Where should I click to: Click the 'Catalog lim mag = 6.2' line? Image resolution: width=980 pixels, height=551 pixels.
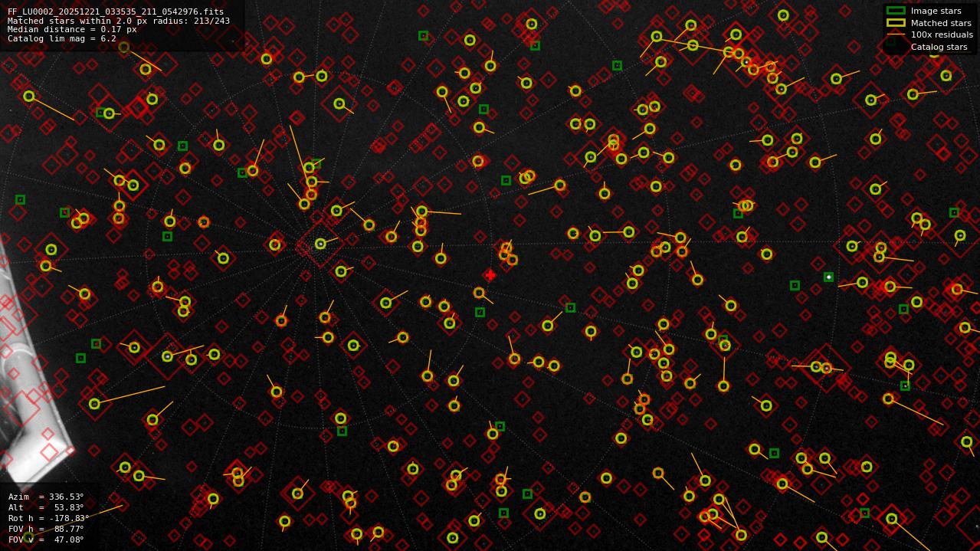click(x=62, y=38)
